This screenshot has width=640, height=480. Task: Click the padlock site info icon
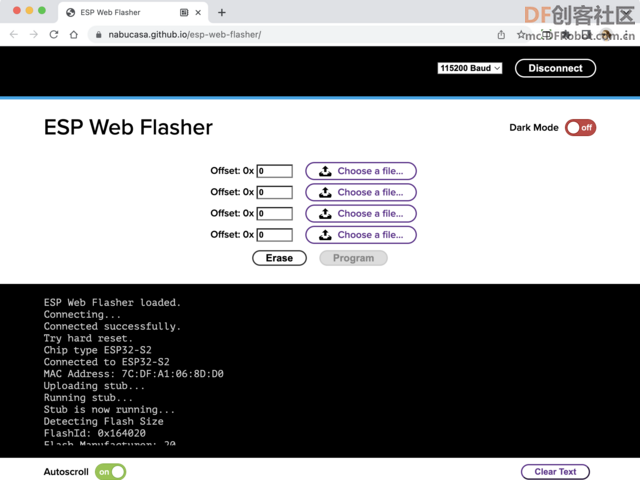point(98,35)
